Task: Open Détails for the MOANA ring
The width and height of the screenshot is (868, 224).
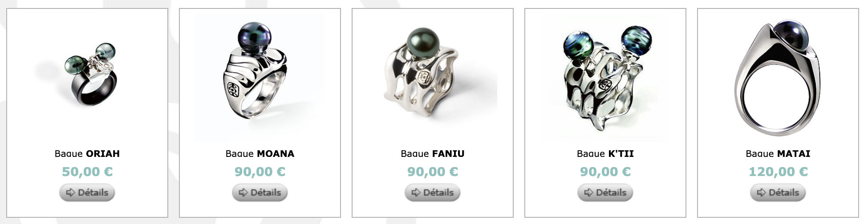Action: [x=260, y=192]
